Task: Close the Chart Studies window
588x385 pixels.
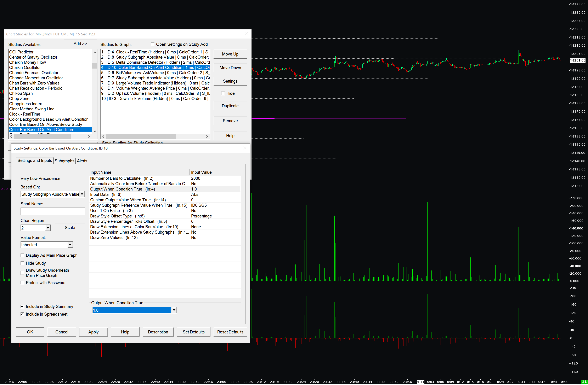Action: point(246,34)
